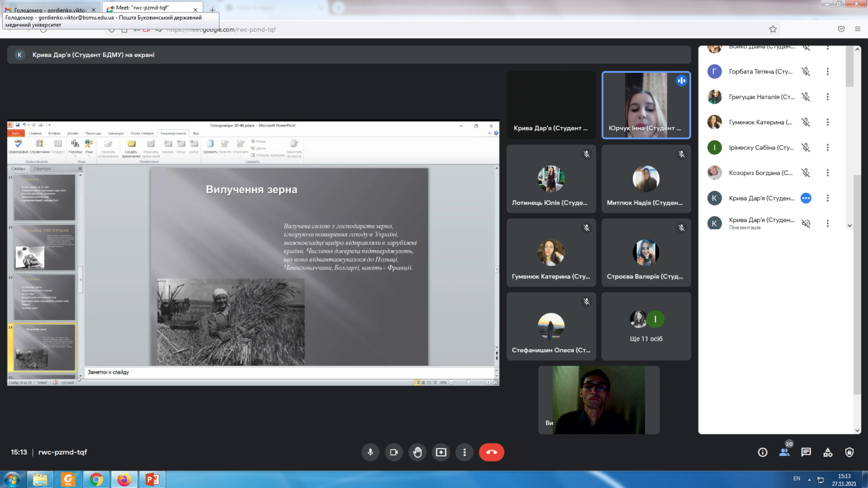The image size is (868, 488).
Task: Show participants list icon
Action: tap(784, 452)
